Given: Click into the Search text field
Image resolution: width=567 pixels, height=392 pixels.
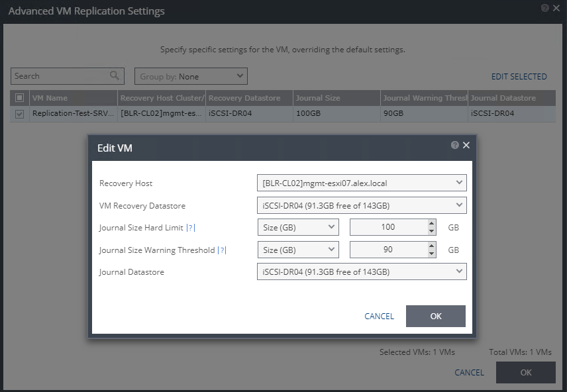Looking at the screenshot, I should (60, 76).
